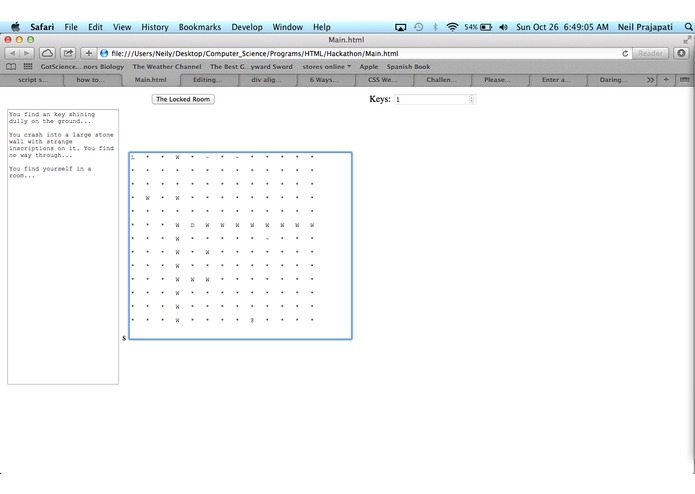Open the Bookmarks menu
The image size is (695, 494).
pos(200,27)
